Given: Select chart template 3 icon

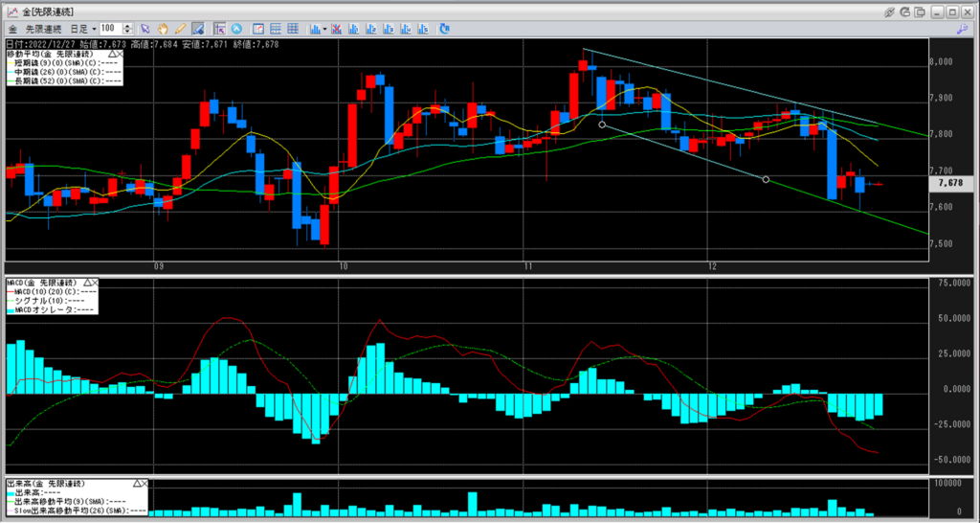Looking at the screenshot, I should pos(389,28).
